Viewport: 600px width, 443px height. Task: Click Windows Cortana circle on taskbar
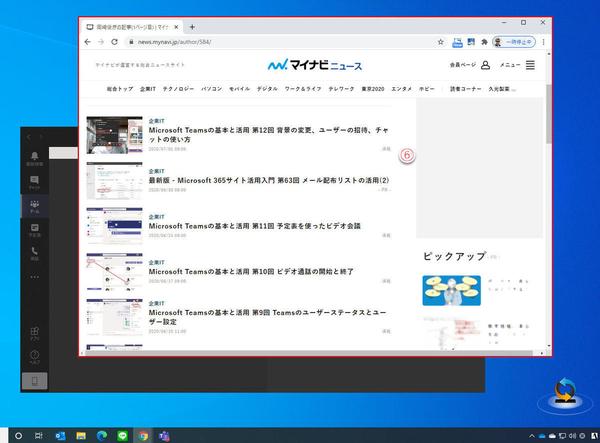tap(18, 436)
